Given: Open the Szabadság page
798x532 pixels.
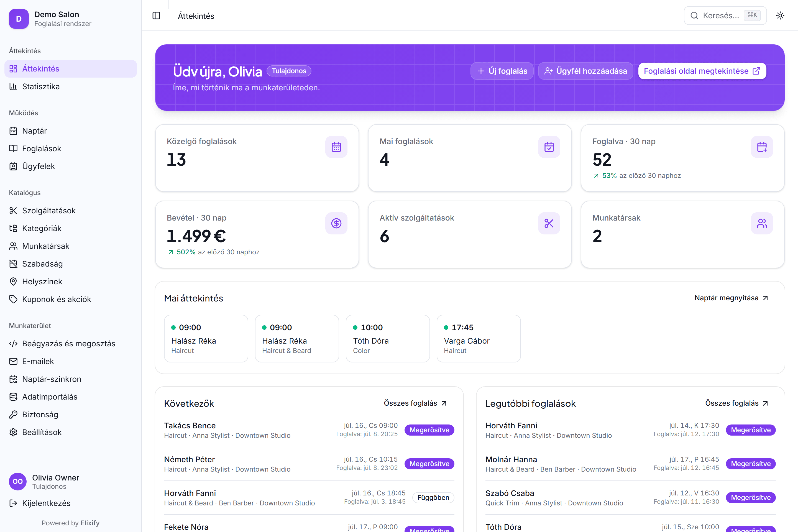Looking at the screenshot, I should pos(71,264).
